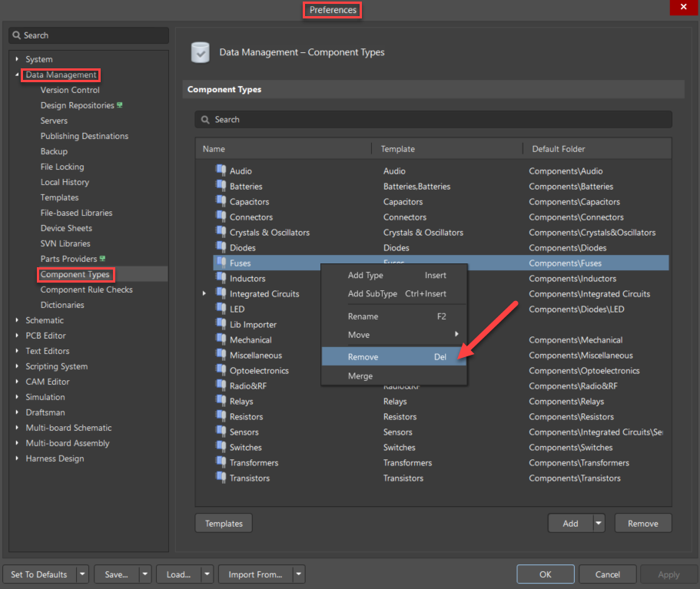Collapse the Data Management tree node

tap(17, 74)
